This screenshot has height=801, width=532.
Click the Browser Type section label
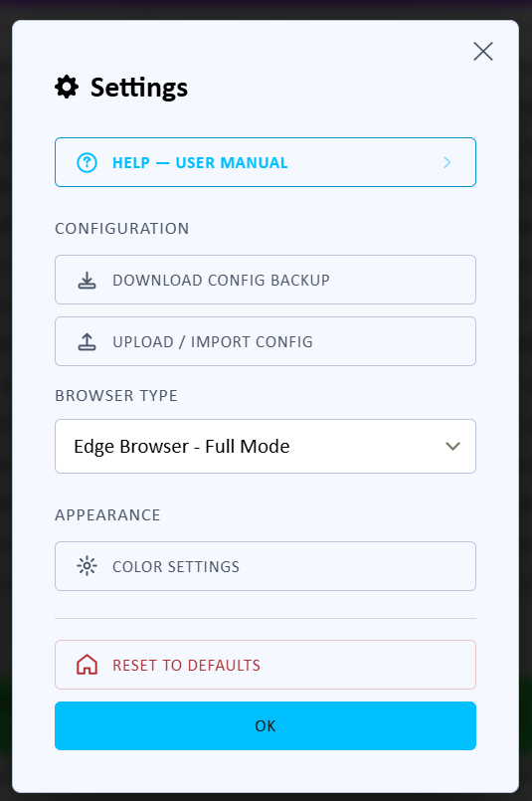[x=116, y=395]
